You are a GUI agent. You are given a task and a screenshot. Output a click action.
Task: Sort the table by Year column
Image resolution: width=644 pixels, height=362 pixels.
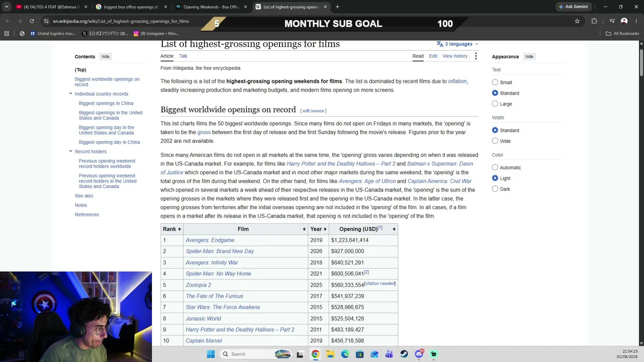click(x=318, y=229)
